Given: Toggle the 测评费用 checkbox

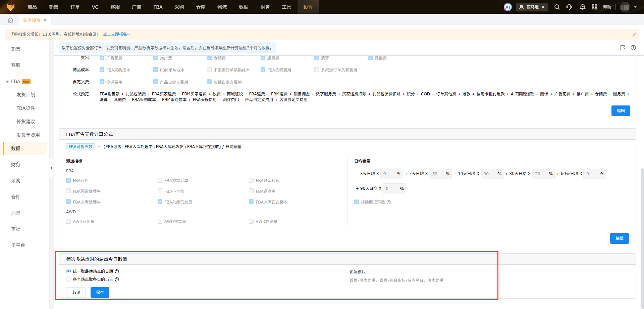Looking at the screenshot, I should (102, 82).
